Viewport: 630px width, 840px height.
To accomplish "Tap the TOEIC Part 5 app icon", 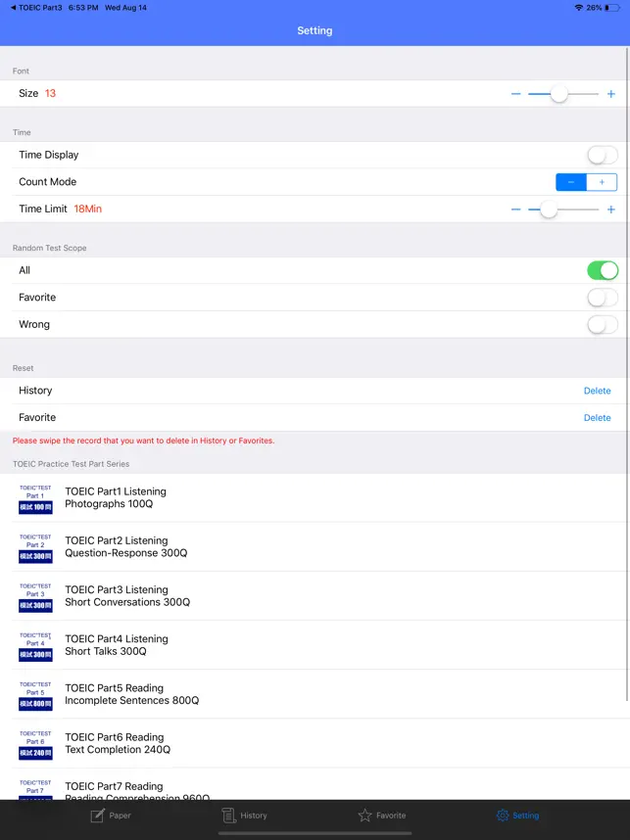I will tap(35, 695).
